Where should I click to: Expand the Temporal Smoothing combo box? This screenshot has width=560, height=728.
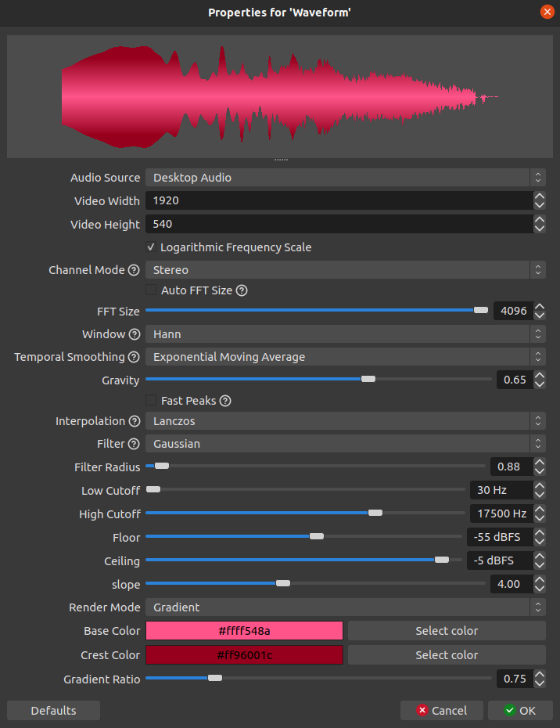pos(345,357)
